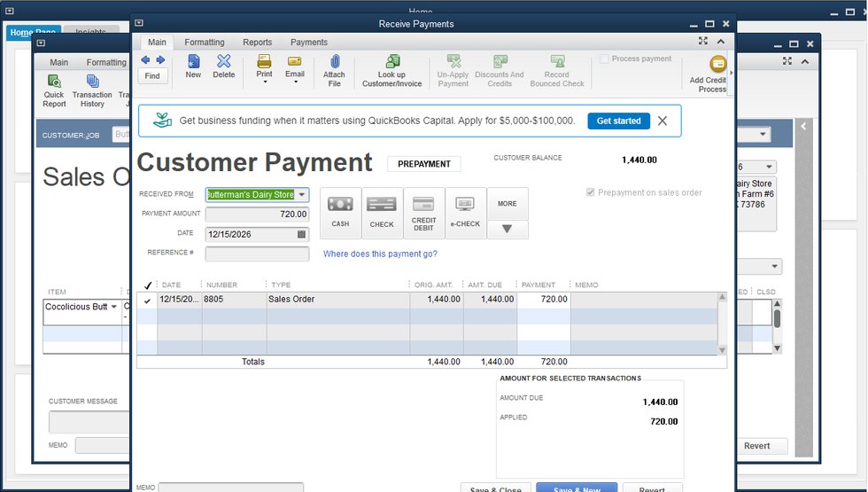Open the date calendar picker icon

[x=301, y=235]
